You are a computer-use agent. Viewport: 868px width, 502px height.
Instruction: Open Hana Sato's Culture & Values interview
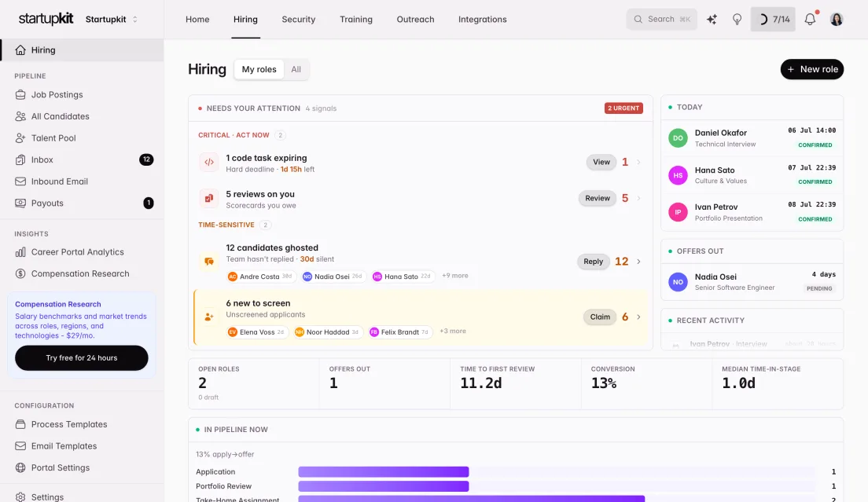pyautogui.click(x=752, y=175)
